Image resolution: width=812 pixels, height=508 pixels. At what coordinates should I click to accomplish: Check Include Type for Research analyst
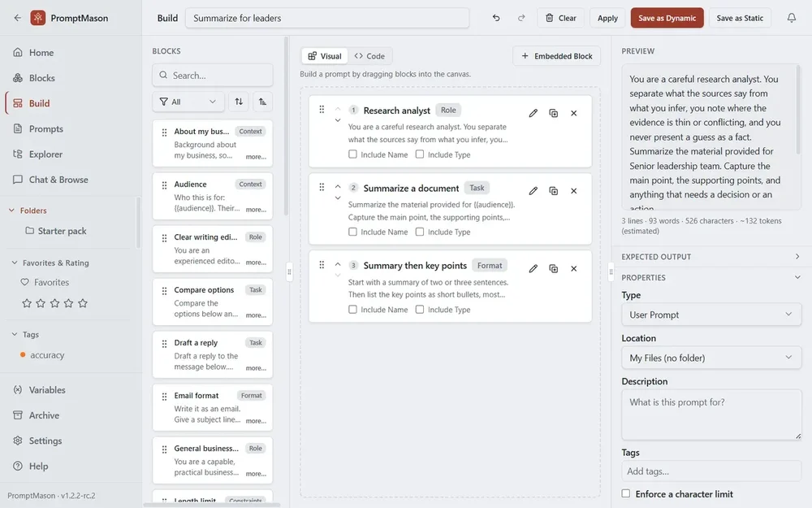pyautogui.click(x=420, y=154)
